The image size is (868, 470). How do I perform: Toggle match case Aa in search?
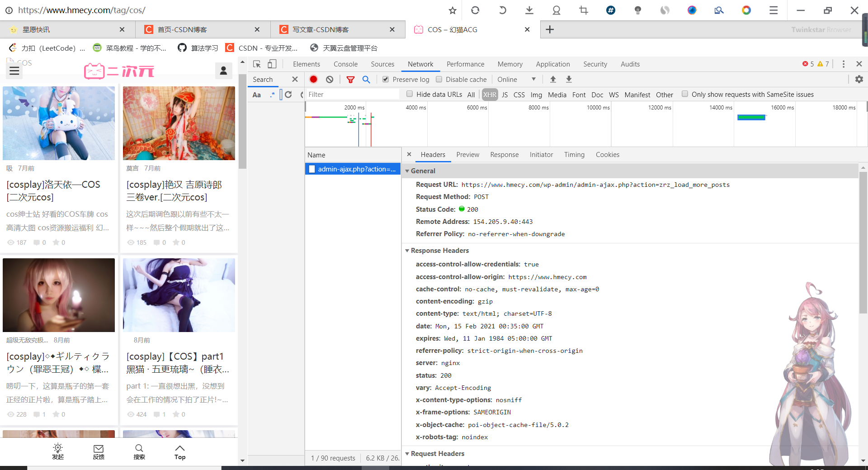[x=256, y=95]
